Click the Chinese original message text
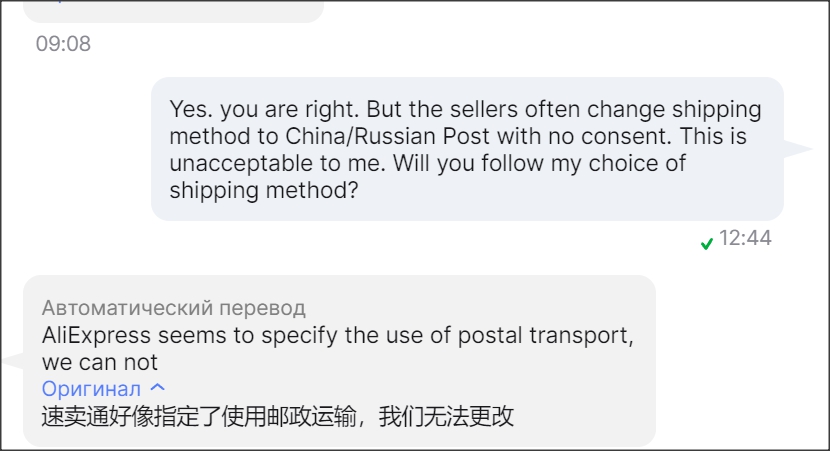This screenshot has width=830, height=451. (x=278, y=416)
